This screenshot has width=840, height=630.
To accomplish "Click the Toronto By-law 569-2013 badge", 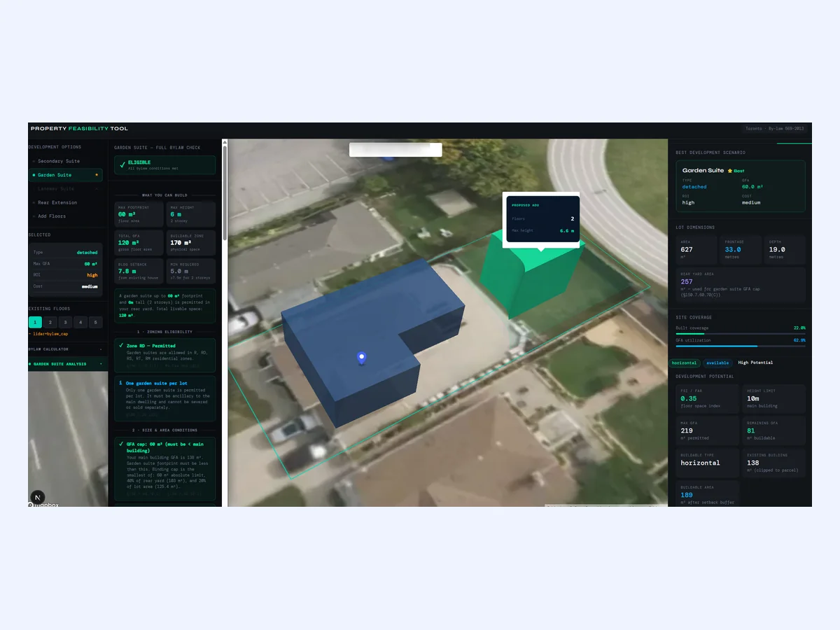I will click(x=776, y=129).
